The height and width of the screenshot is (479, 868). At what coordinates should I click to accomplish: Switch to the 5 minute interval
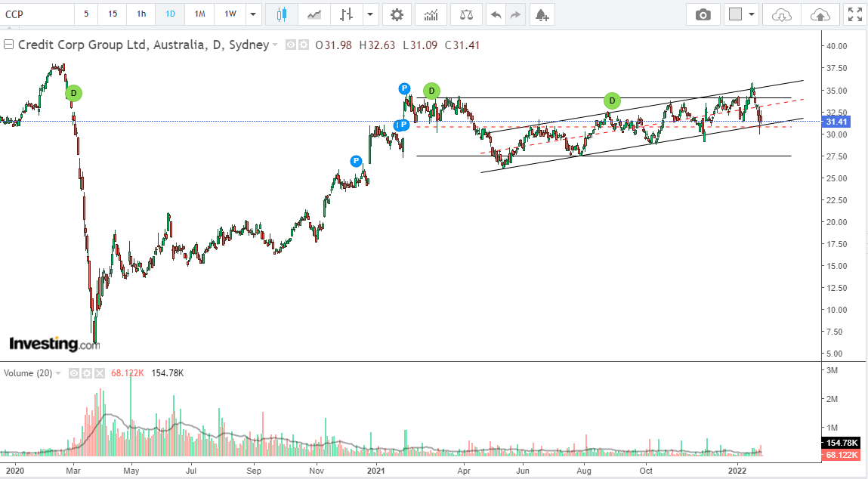tap(86, 14)
